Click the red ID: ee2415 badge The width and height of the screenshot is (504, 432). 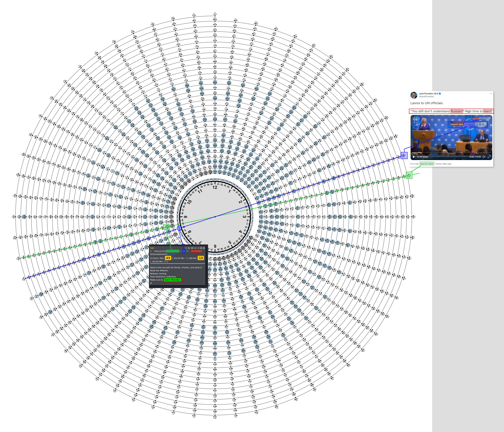(x=196, y=251)
